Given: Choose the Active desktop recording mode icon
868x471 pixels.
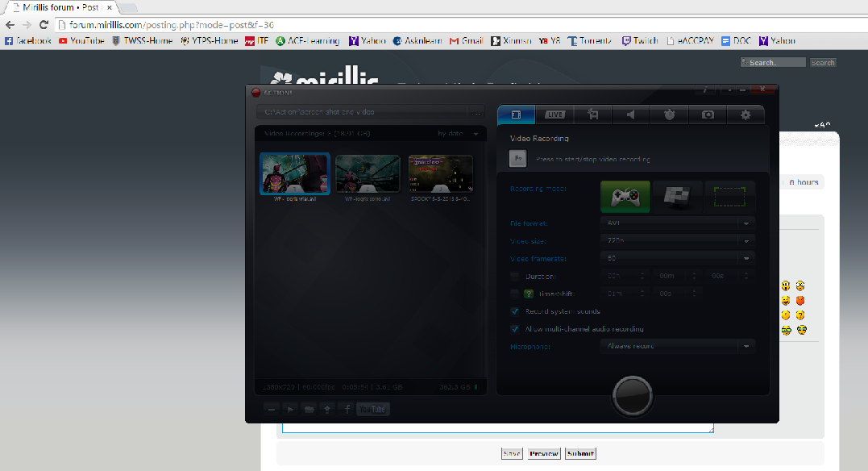Looking at the screenshot, I should tap(677, 196).
